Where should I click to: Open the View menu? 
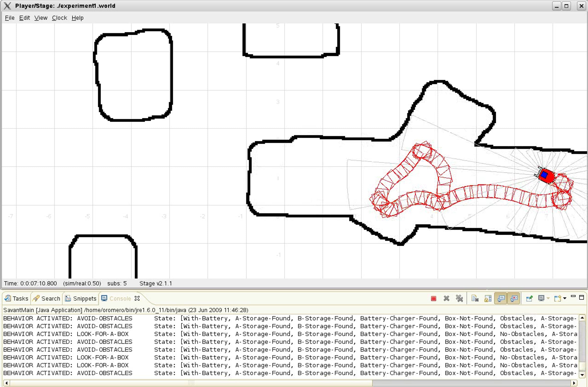click(x=41, y=18)
